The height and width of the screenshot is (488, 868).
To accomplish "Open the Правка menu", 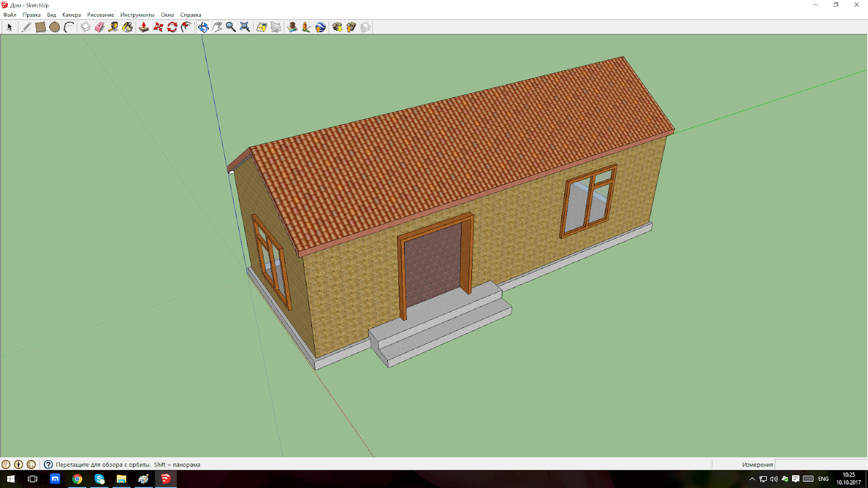I will pyautogui.click(x=31, y=15).
